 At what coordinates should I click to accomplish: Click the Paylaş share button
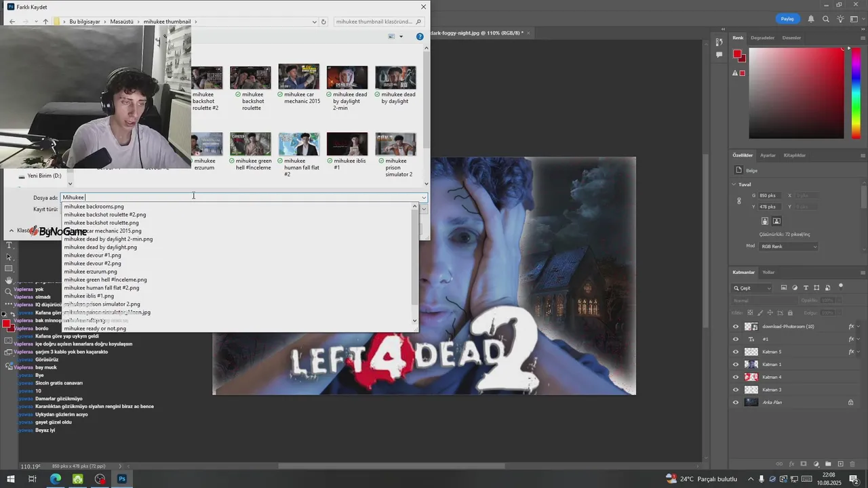pyautogui.click(x=787, y=19)
